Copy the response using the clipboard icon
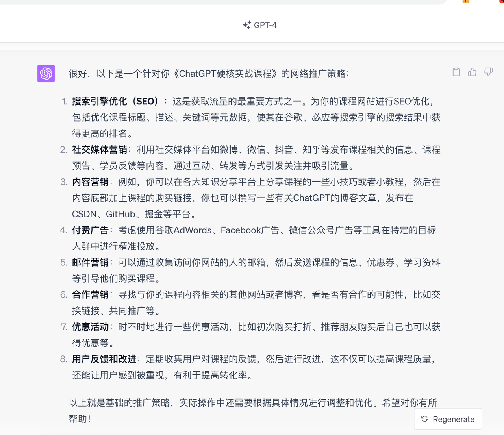Viewport: 504px width, 435px height. (x=456, y=72)
